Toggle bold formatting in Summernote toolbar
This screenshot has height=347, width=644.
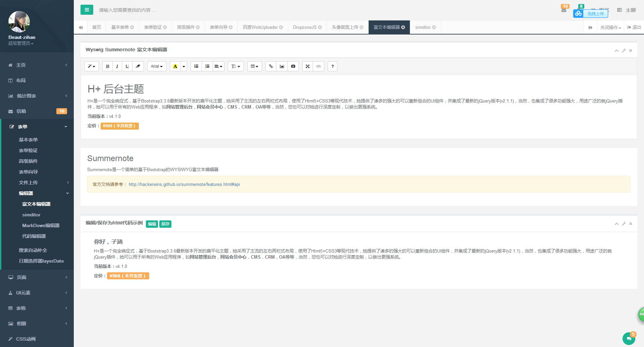click(x=107, y=66)
